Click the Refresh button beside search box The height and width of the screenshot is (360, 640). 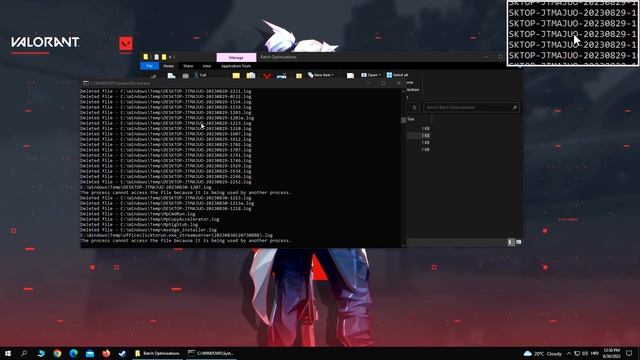[414, 107]
